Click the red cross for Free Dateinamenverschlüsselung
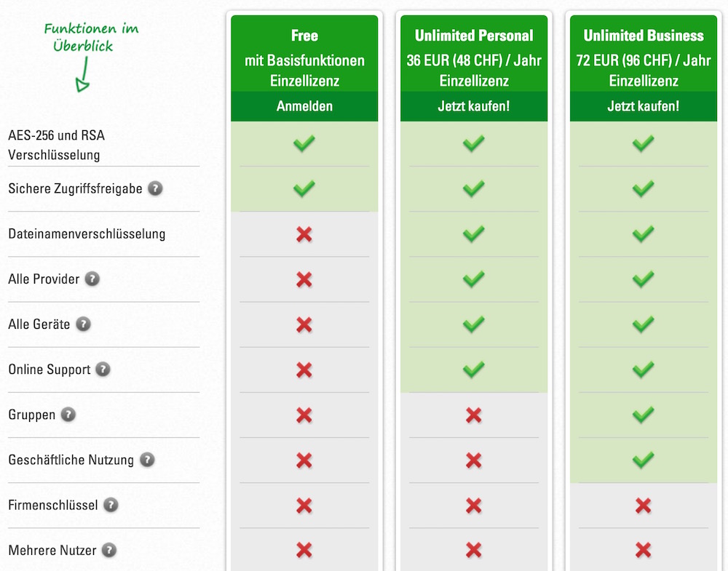This screenshot has height=571, width=728. coord(304,234)
